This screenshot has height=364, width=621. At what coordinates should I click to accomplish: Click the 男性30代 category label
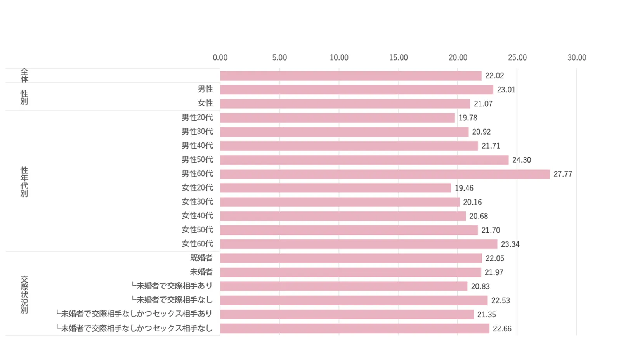coord(197,132)
